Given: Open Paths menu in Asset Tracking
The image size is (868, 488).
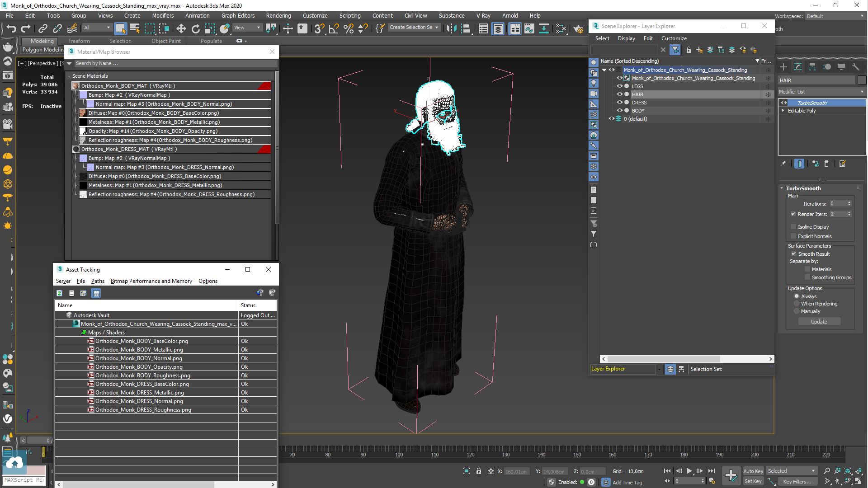Looking at the screenshot, I should [98, 281].
